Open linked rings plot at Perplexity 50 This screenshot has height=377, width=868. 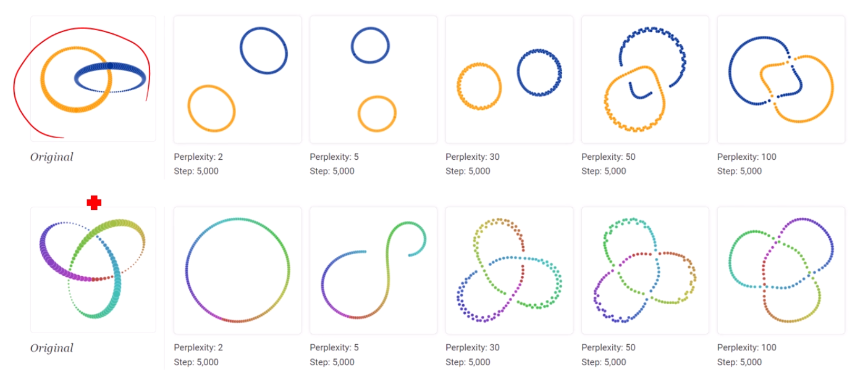tap(646, 80)
